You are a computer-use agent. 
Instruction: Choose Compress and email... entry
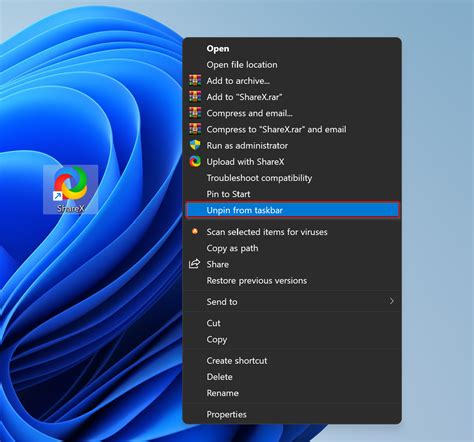point(292,113)
